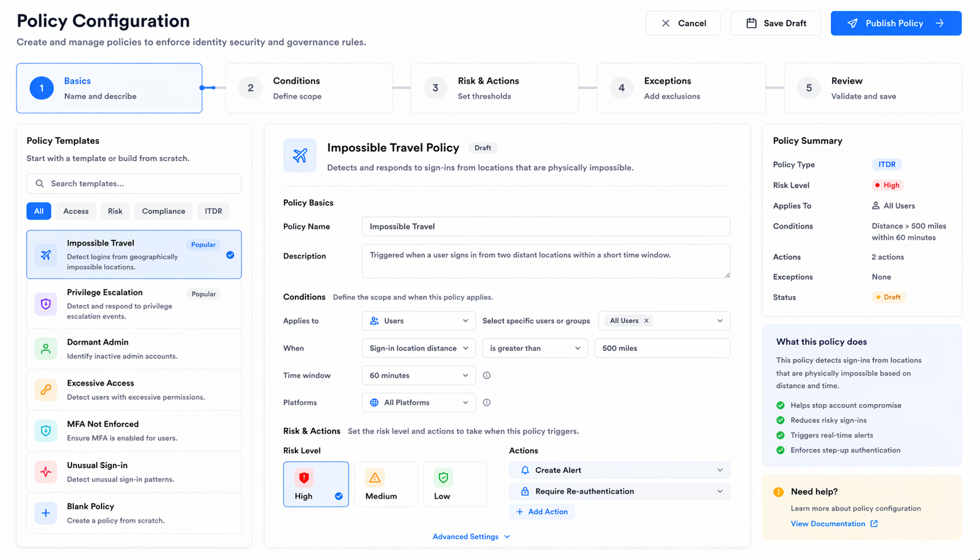The image size is (980, 560).
Task: Click the Publish Policy button
Action: [896, 23]
